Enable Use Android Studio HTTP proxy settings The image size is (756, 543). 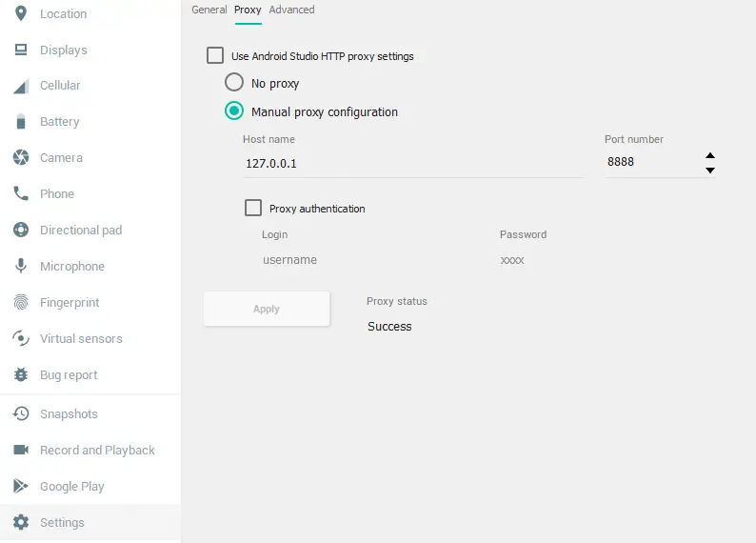pos(215,56)
